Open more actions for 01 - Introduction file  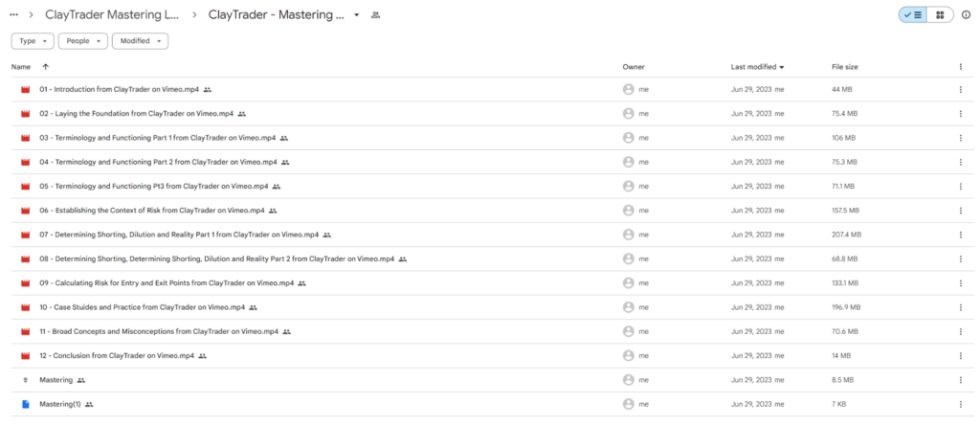tap(960, 89)
